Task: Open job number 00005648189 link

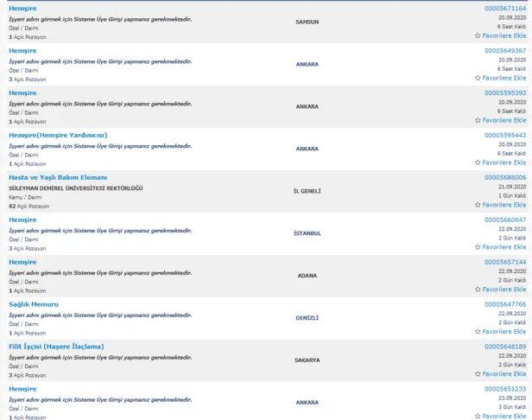Action: pyautogui.click(x=504, y=347)
